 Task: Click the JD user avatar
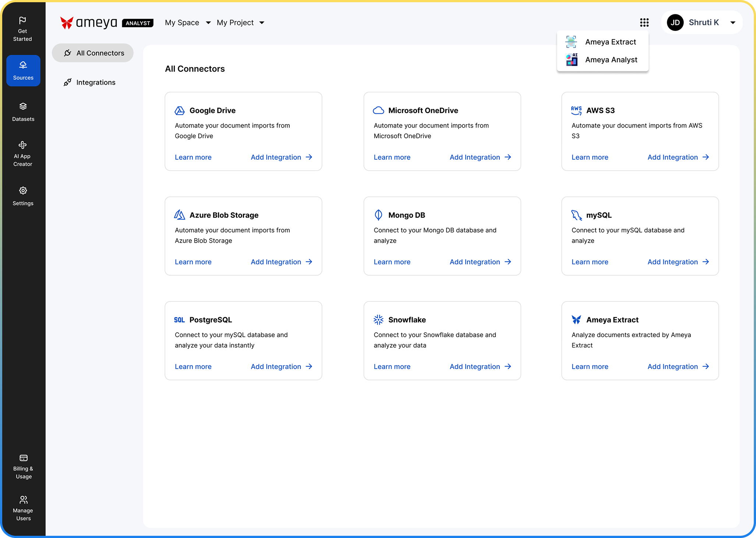pos(675,23)
